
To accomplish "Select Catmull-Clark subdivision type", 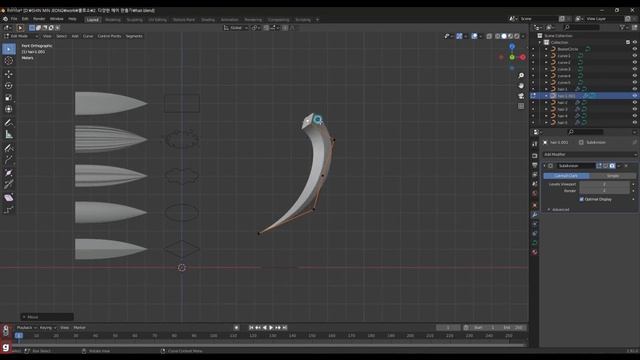I will point(566,176).
